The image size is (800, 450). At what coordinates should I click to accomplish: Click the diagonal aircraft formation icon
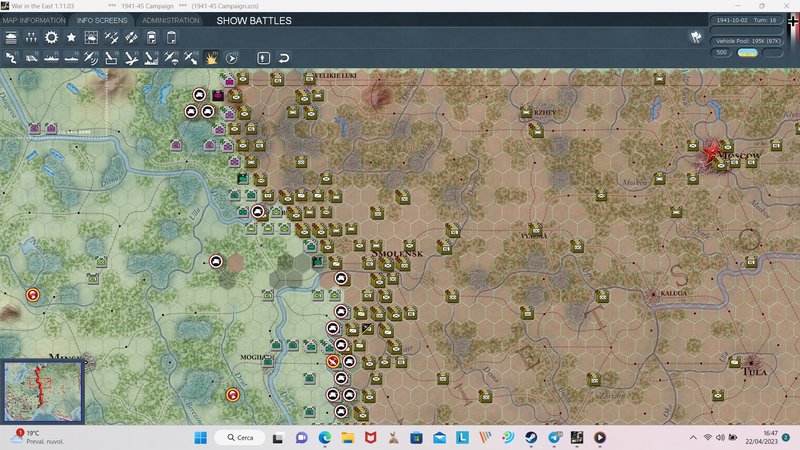[131, 38]
